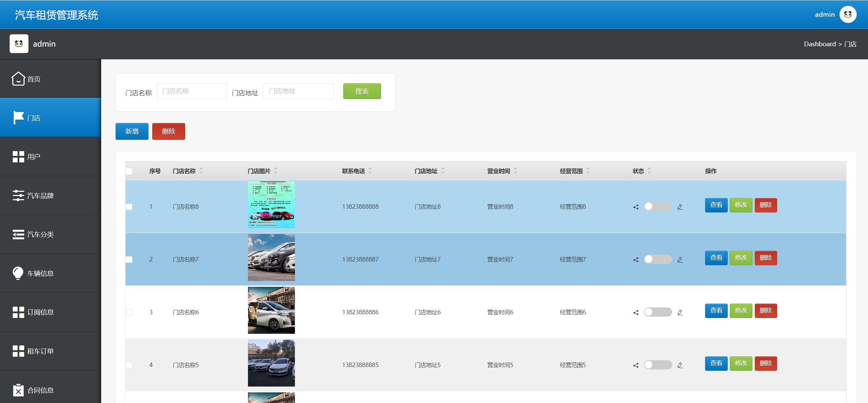Click the blue 新增 button
The width and height of the screenshot is (868, 403).
tap(132, 131)
